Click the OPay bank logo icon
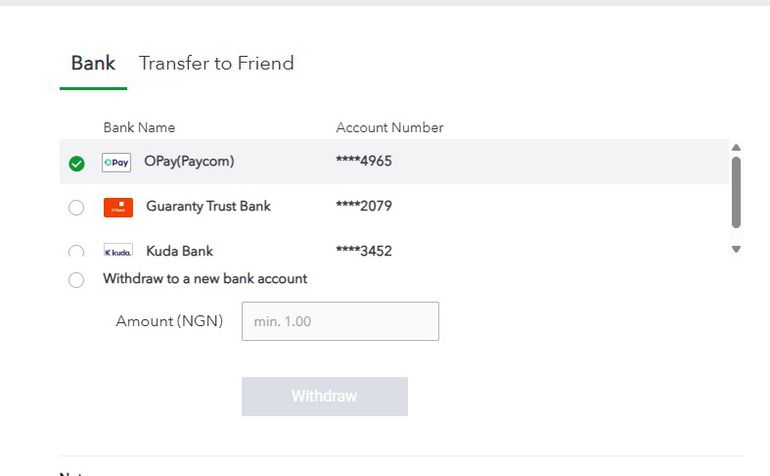770x476 pixels. point(117,162)
